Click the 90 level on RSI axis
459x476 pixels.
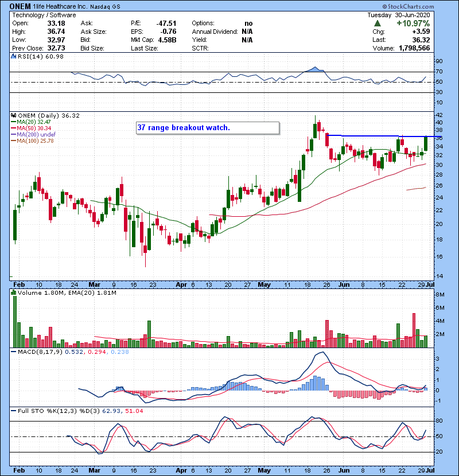point(439,61)
